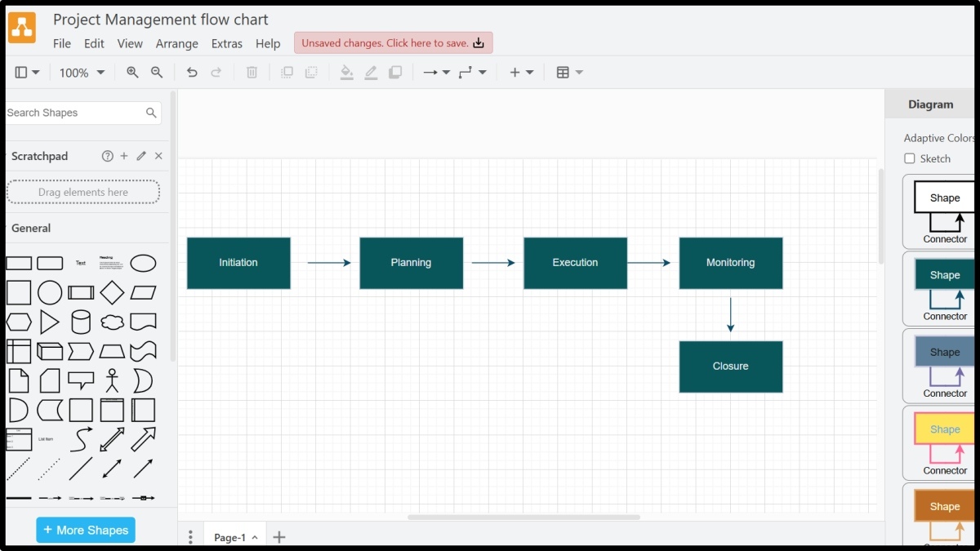
Task: Select the cloud shape from General
Action: coord(112,322)
